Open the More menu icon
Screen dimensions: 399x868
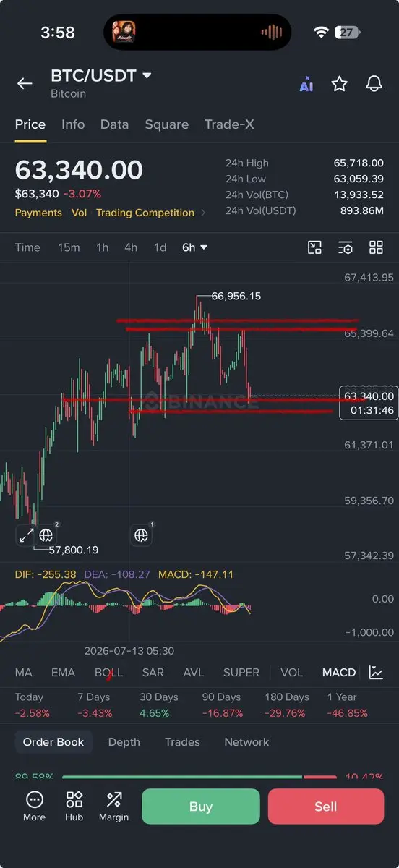click(x=34, y=807)
